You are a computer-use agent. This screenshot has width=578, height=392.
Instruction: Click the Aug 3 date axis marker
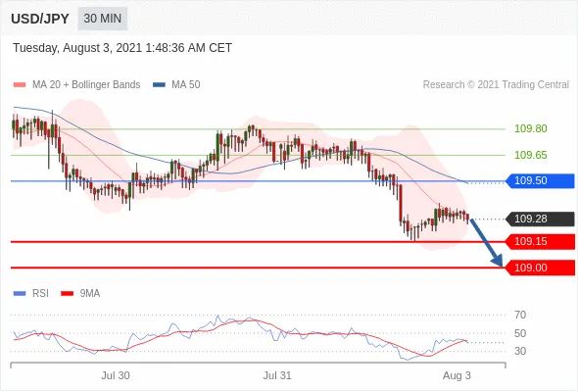click(x=457, y=375)
